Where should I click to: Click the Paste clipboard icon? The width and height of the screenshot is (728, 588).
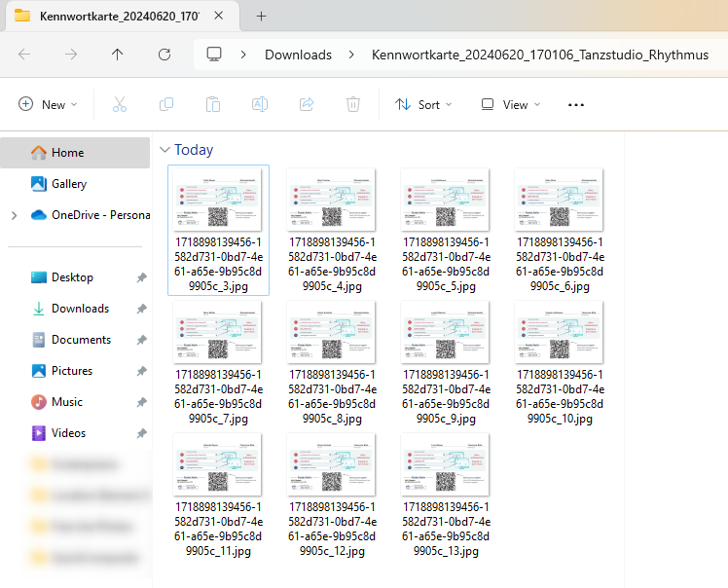213,104
